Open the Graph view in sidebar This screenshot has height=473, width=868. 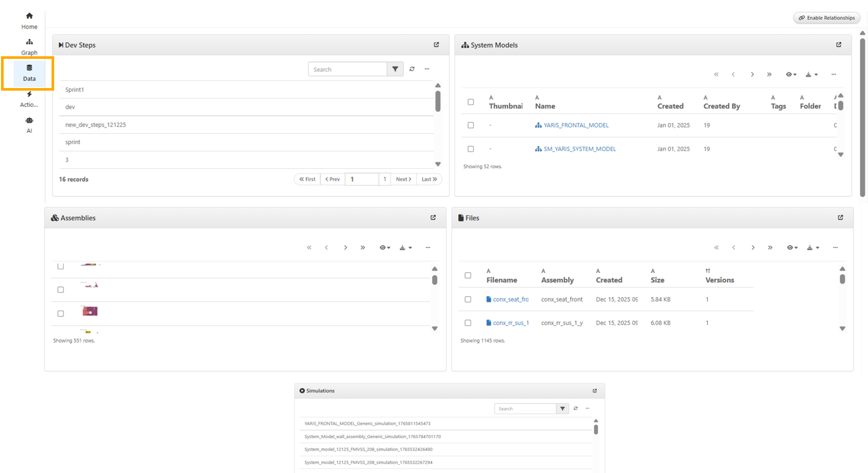pyautogui.click(x=29, y=46)
